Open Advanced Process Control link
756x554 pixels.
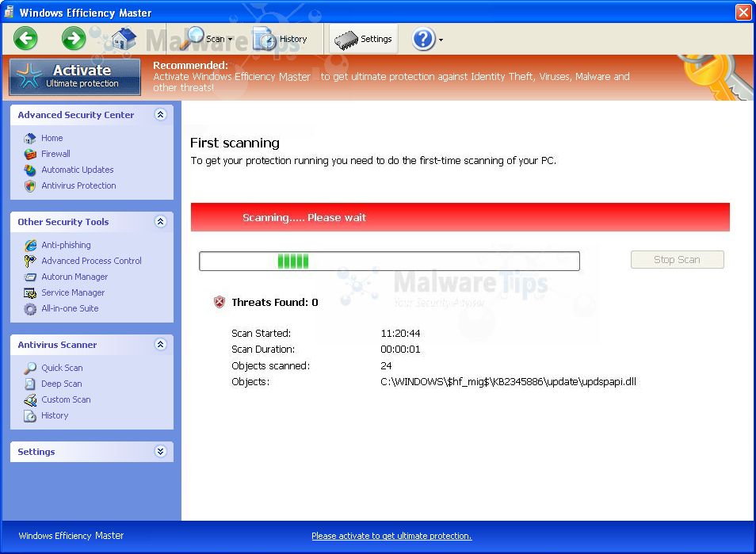pos(92,261)
